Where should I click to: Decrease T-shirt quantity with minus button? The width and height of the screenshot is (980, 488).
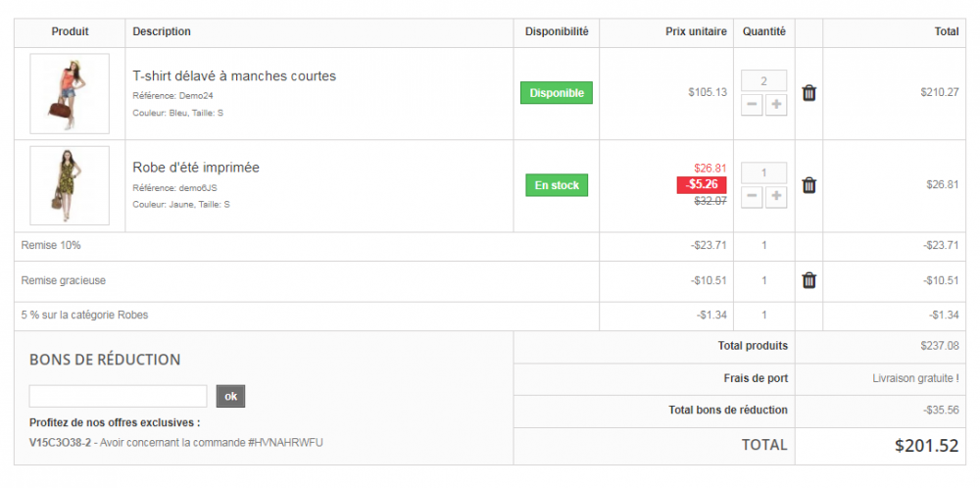coord(752,105)
